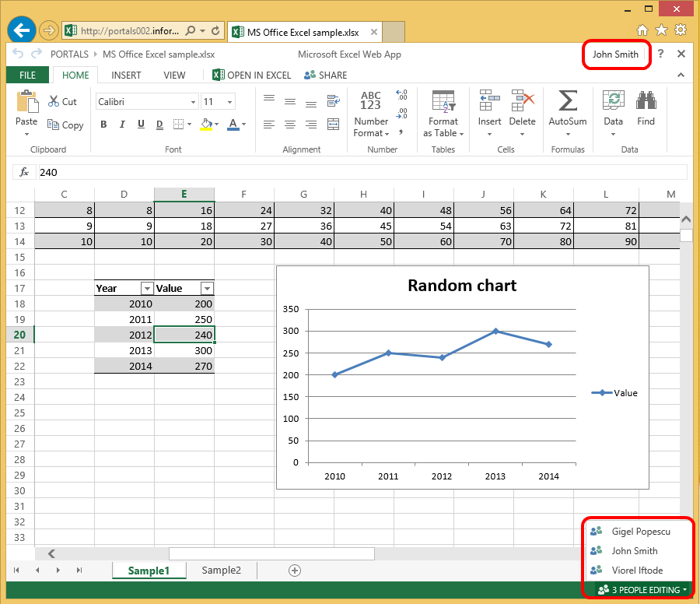Toggle Italic formatting
Image resolution: width=700 pixels, height=604 pixels.
[122, 125]
